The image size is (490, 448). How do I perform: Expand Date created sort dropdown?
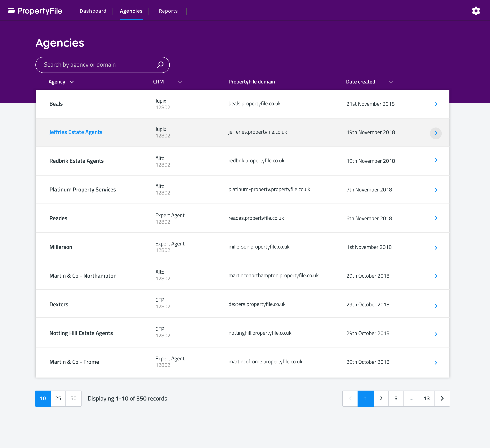pos(391,82)
